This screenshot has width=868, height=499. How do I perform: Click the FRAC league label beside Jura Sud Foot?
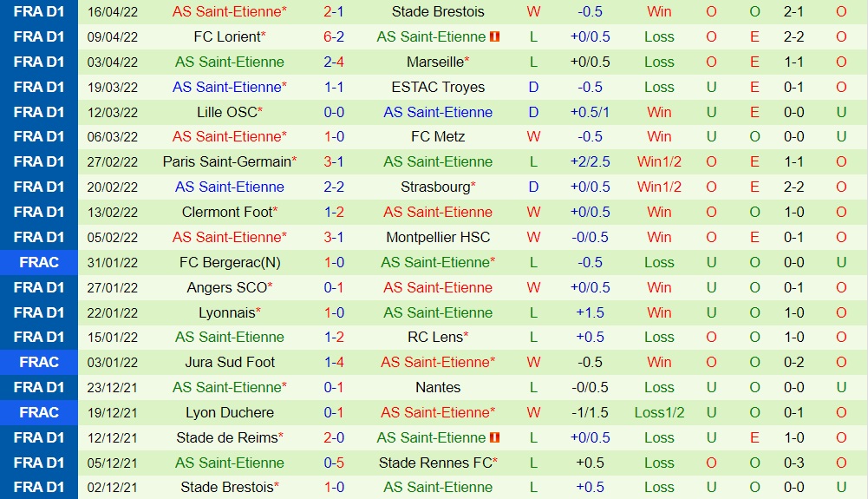[39, 363]
